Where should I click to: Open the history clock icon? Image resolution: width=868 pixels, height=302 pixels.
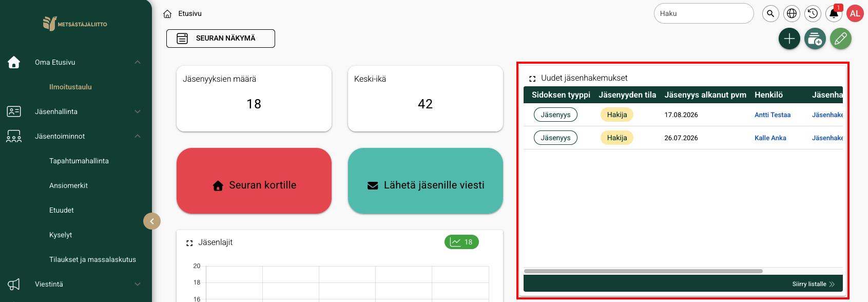click(x=813, y=14)
